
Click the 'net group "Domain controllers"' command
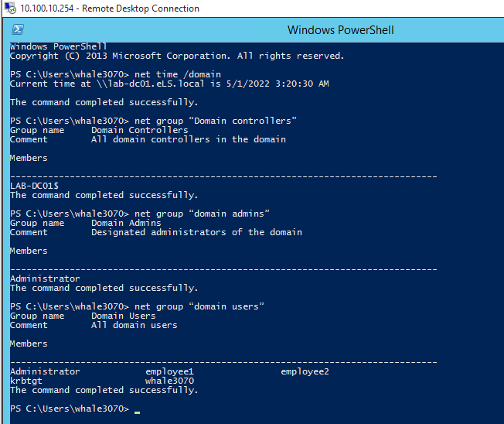pyautogui.click(x=215, y=121)
